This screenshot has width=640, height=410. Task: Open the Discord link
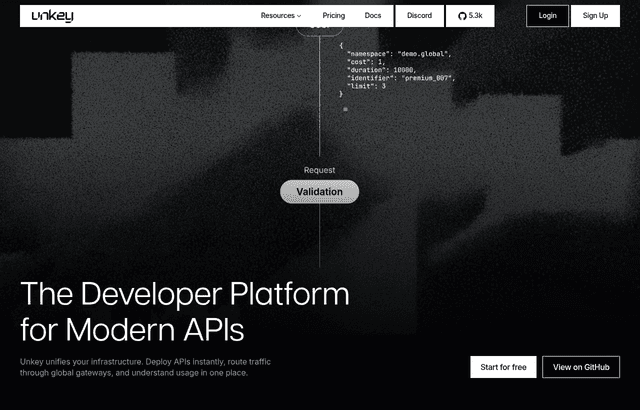point(420,16)
